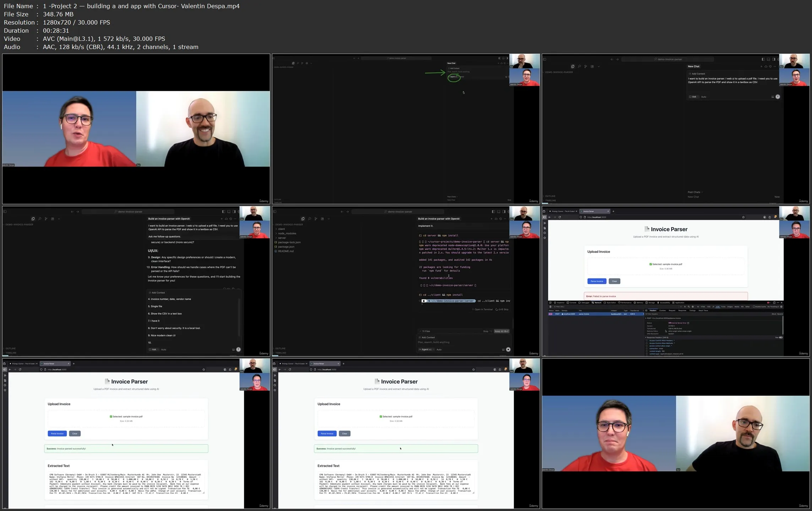Screen dimensions: 812x511
Task: Open Explorer icon in the npm install frame
Action: [303, 219]
